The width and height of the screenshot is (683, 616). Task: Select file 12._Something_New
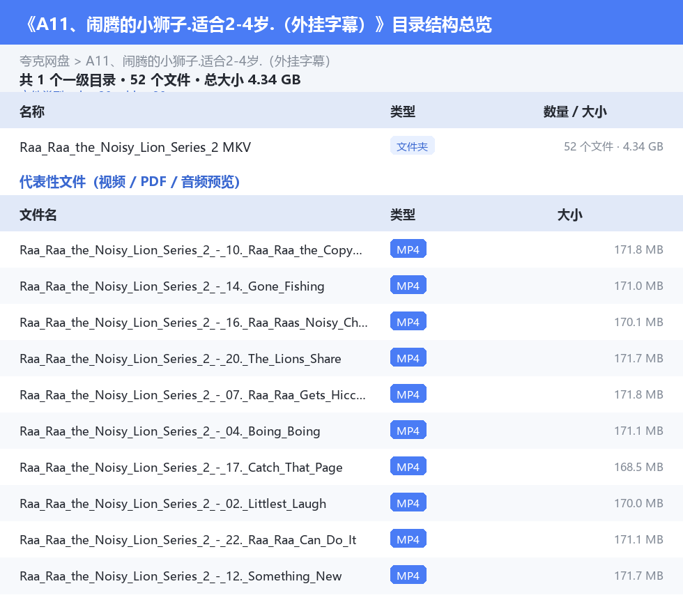[181, 576]
